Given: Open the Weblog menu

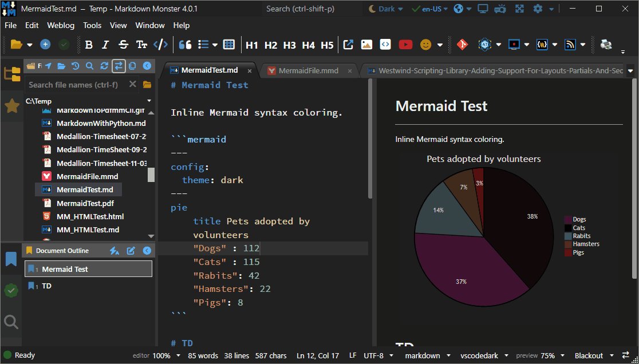Looking at the screenshot, I should pos(61,25).
